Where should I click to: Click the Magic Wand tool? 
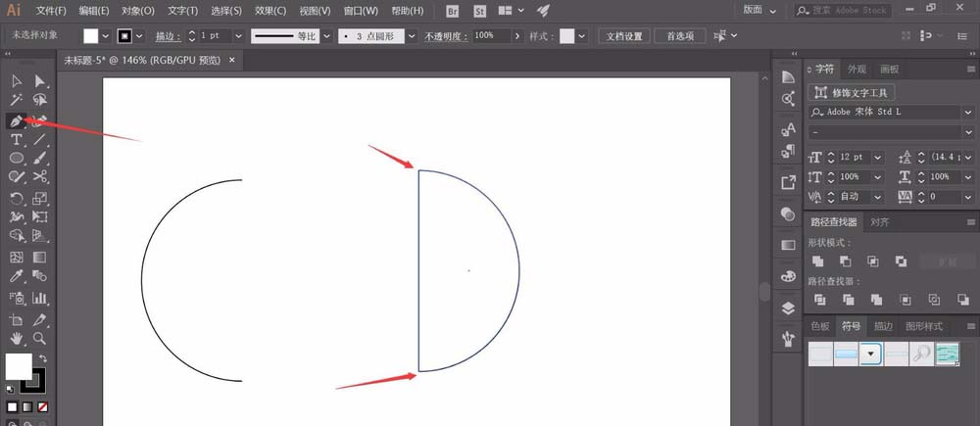[17, 100]
